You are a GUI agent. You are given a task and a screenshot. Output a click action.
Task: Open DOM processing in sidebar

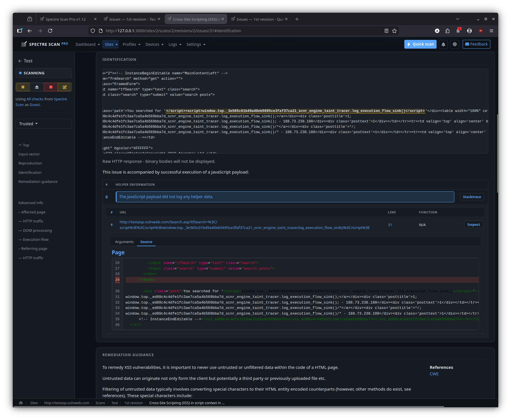[35, 230]
